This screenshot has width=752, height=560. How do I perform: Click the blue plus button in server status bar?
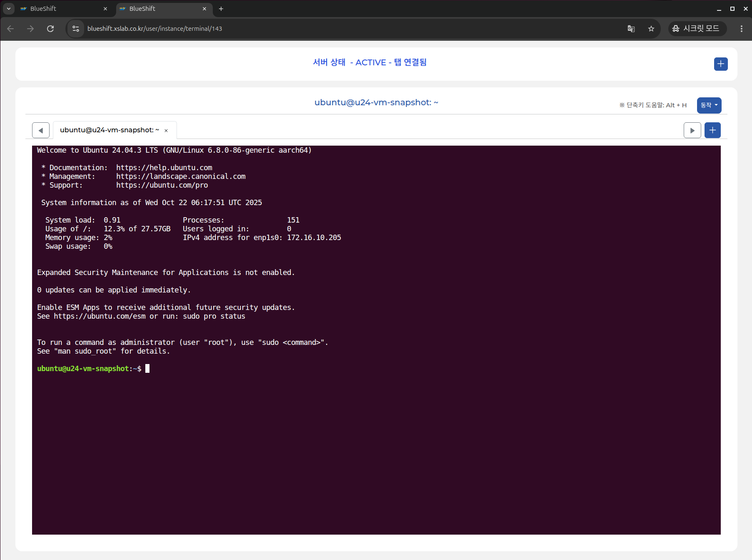pyautogui.click(x=720, y=64)
